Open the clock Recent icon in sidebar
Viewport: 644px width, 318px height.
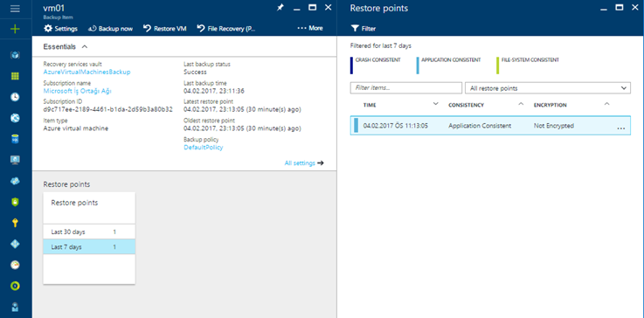(15, 97)
